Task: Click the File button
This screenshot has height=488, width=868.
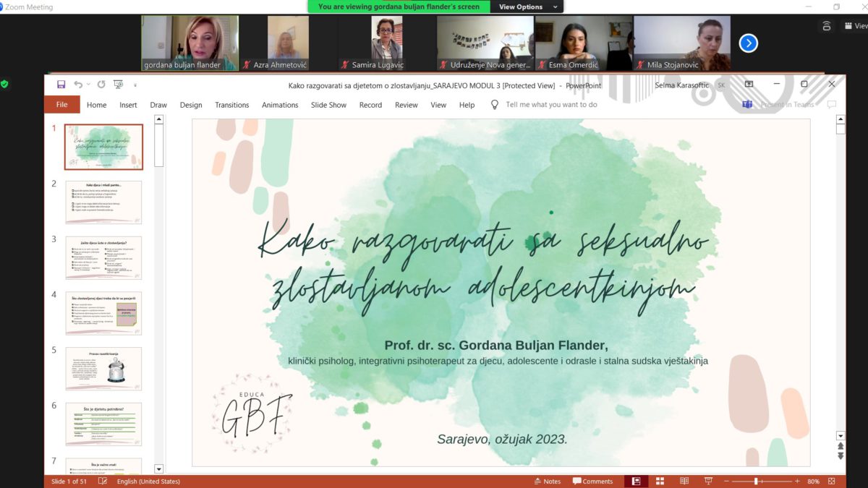Action: point(62,105)
